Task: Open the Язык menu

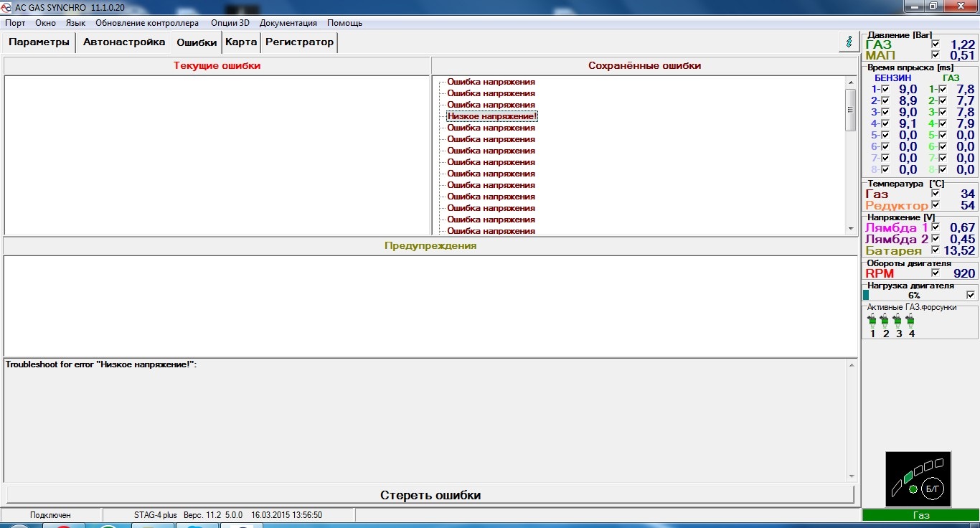Action: pos(75,23)
